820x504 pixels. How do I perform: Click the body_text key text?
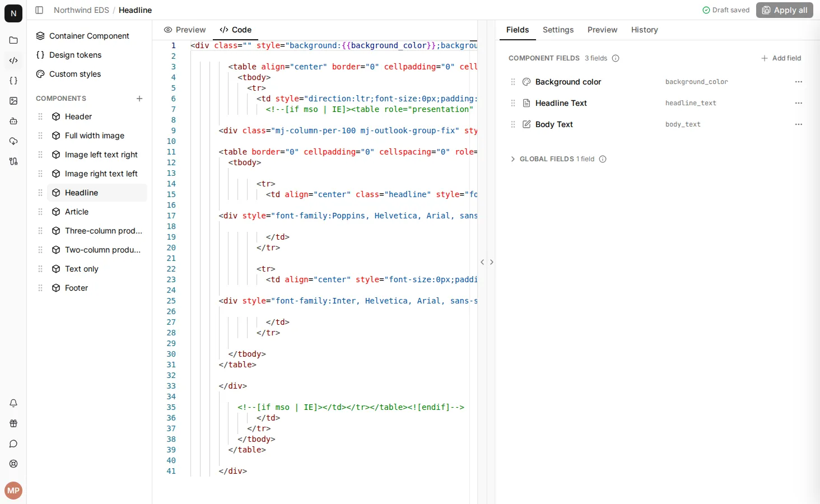683,124
